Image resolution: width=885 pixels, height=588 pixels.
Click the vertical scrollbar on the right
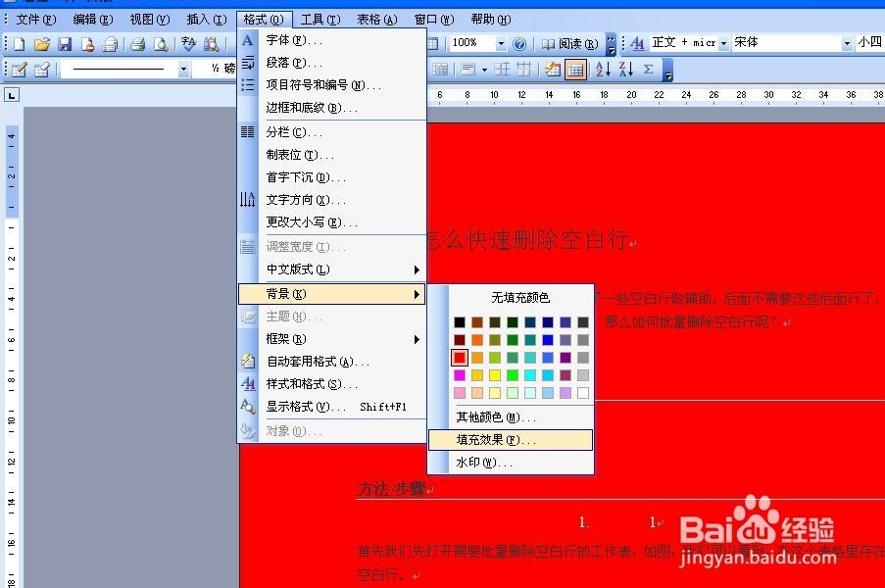click(880, 294)
